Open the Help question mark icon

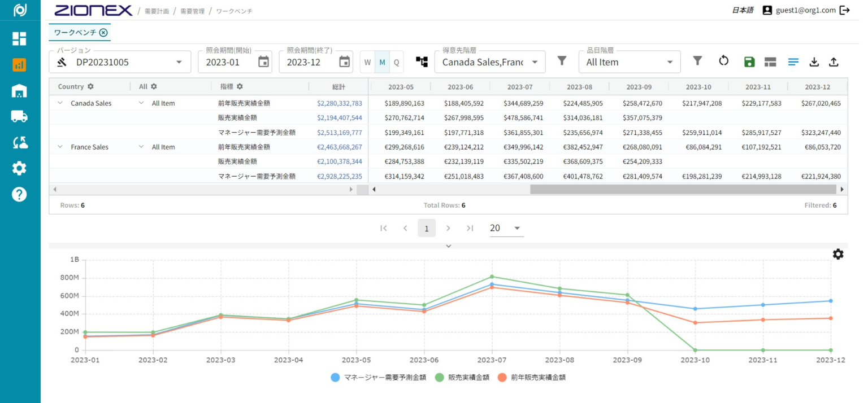(19, 194)
